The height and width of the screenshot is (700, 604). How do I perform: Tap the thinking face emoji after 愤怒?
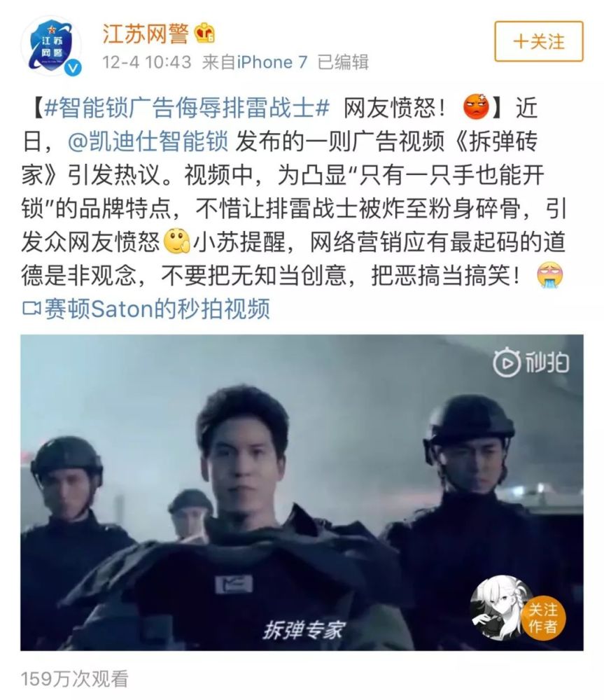click(x=177, y=241)
